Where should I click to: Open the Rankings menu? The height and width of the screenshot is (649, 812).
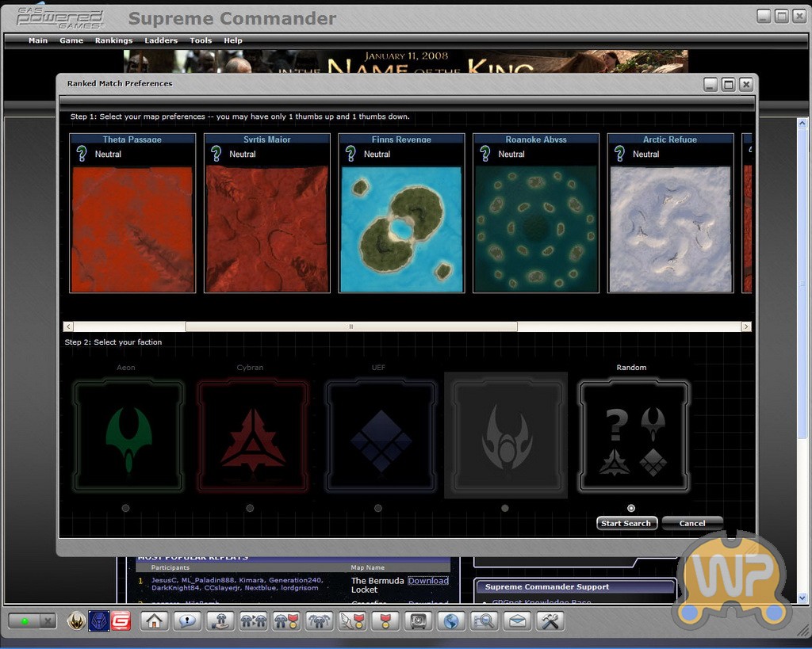pos(113,40)
